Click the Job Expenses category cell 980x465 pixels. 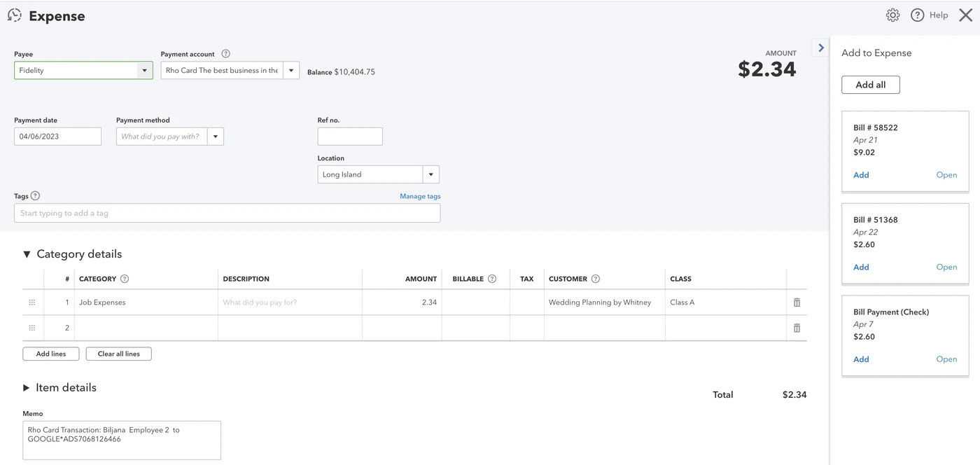coord(146,303)
